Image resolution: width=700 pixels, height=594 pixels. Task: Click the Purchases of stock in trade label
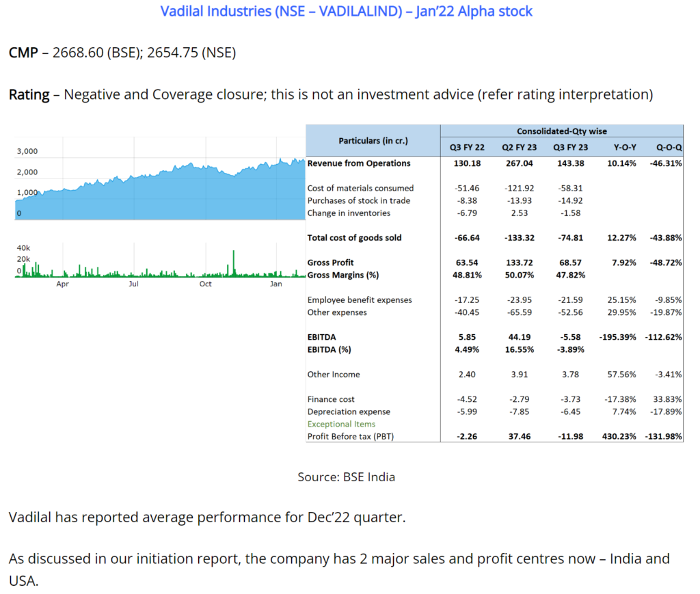pyautogui.click(x=358, y=201)
